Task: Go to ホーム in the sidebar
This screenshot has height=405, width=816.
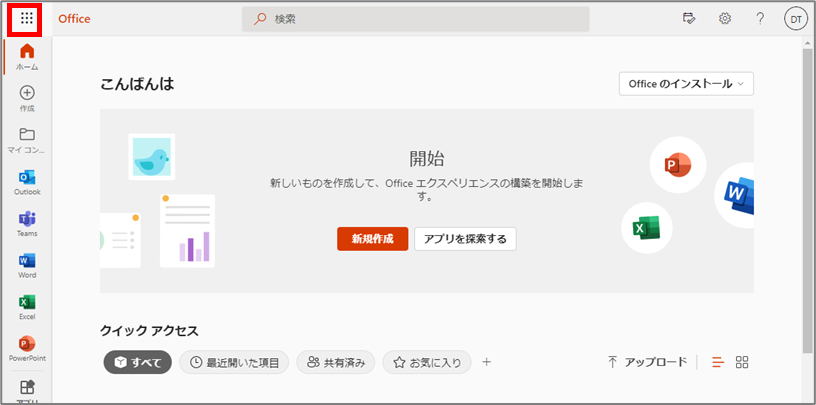Action: [x=27, y=57]
